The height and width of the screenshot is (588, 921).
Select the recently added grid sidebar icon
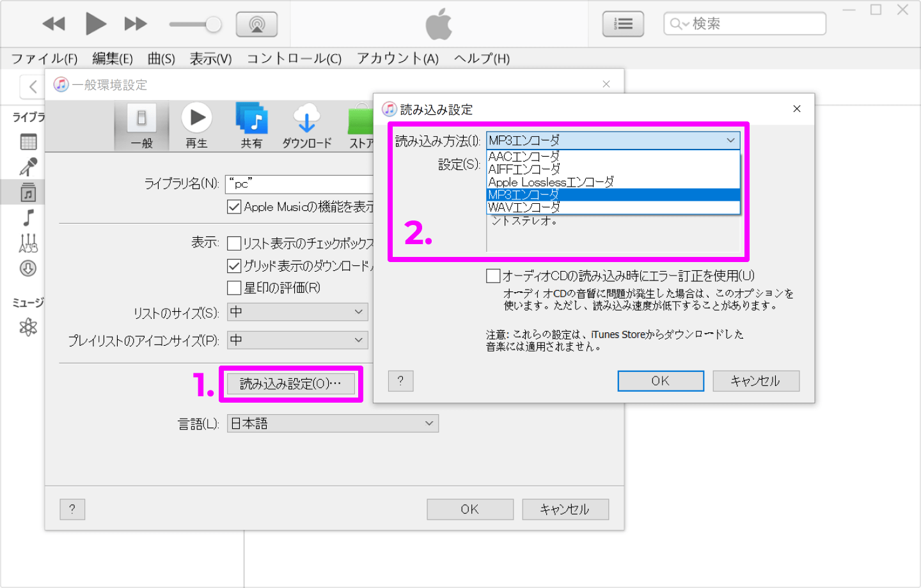pyautogui.click(x=28, y=142)
